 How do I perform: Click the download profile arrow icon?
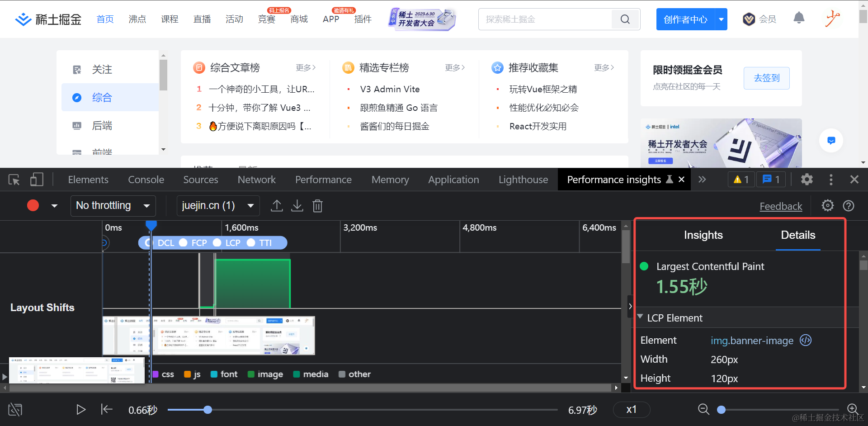pos(297,206)
